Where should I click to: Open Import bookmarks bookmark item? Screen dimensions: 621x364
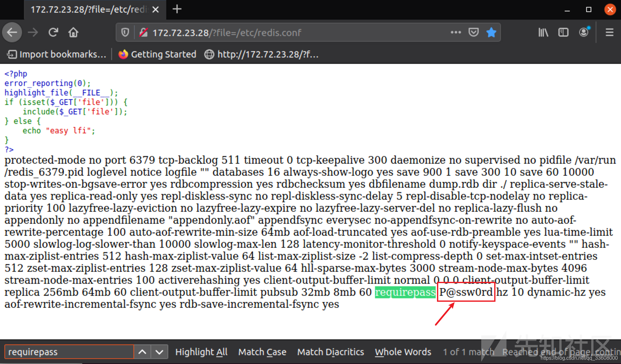56,54
